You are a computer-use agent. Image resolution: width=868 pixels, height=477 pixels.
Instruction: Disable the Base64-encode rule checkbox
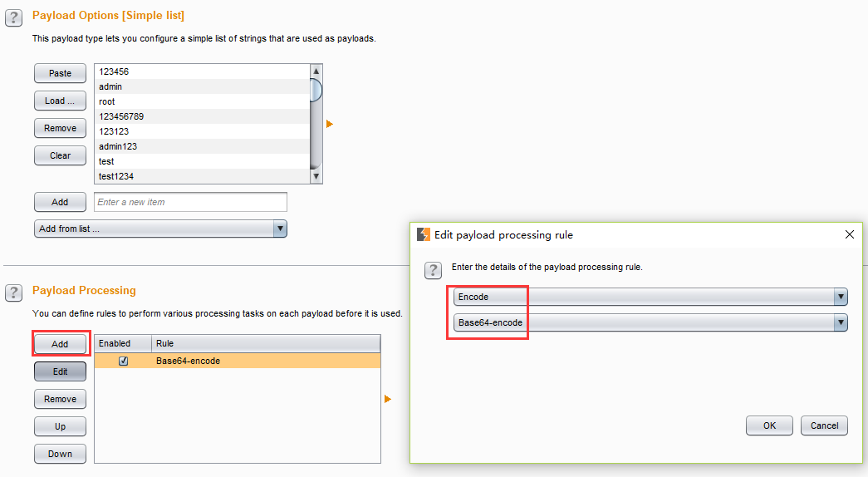click(x=124, y=361)
